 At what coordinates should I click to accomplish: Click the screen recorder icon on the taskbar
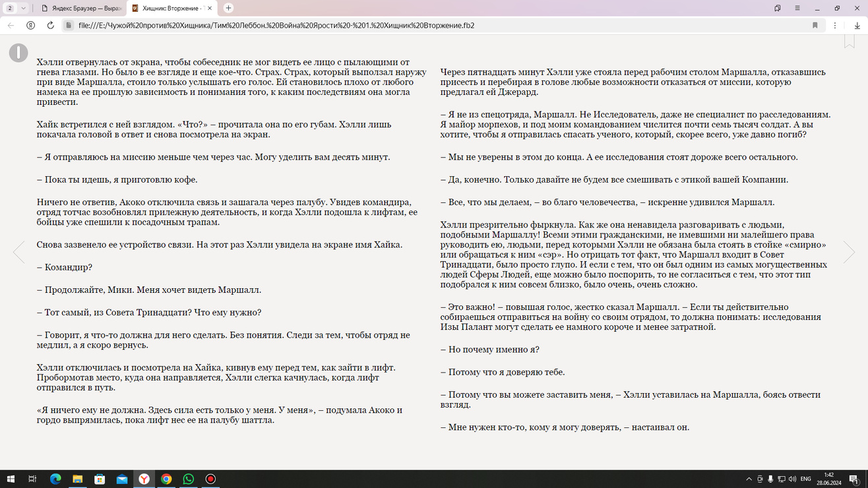pyautogui.click(x=210, y=479)
